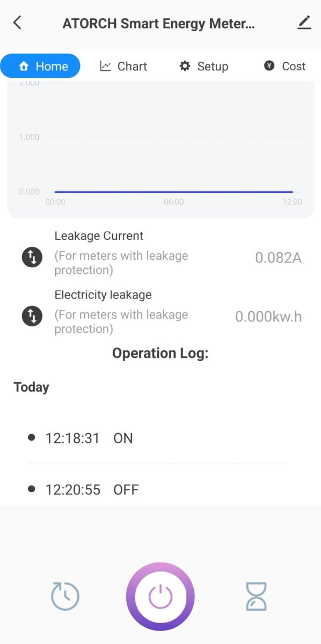Tap the 0.000kw.h electricity leakage value
The image size is (321, 644).
point(268,317)
